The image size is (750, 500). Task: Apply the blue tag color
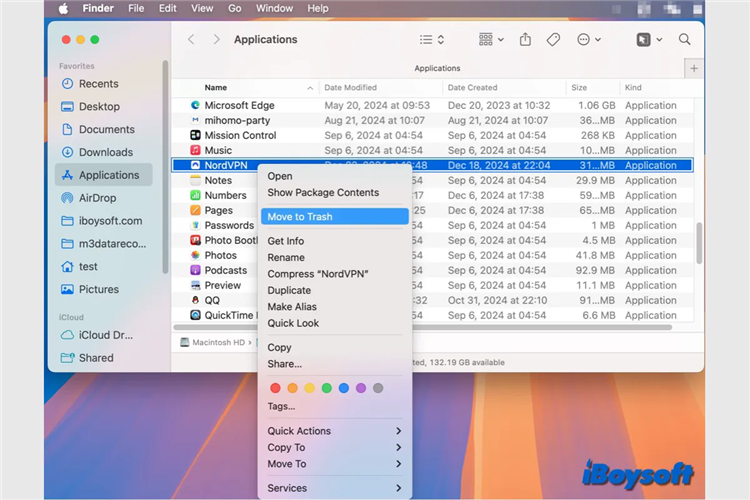[x=344, y=388]
